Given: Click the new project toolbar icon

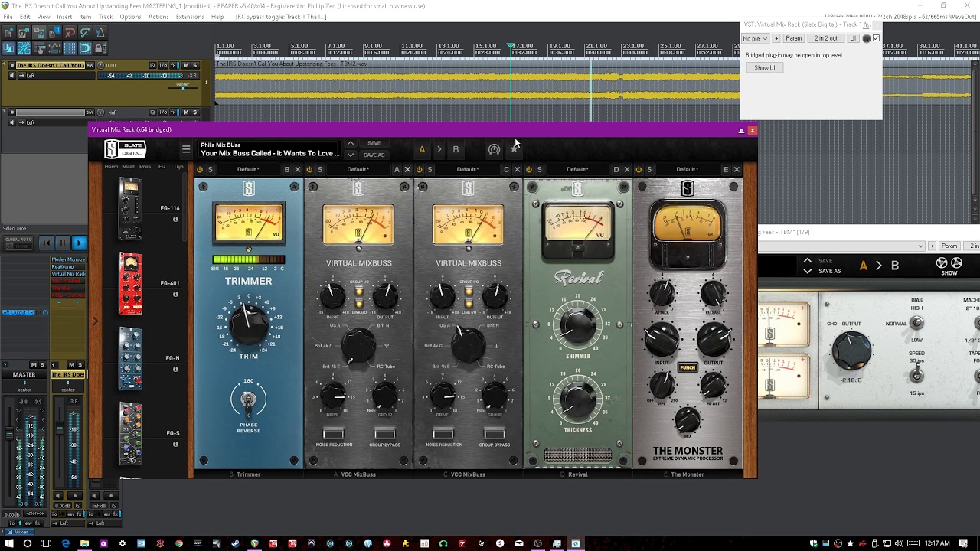Looking at the screenshot, I should pyautogui.click(x=9, y=33).
